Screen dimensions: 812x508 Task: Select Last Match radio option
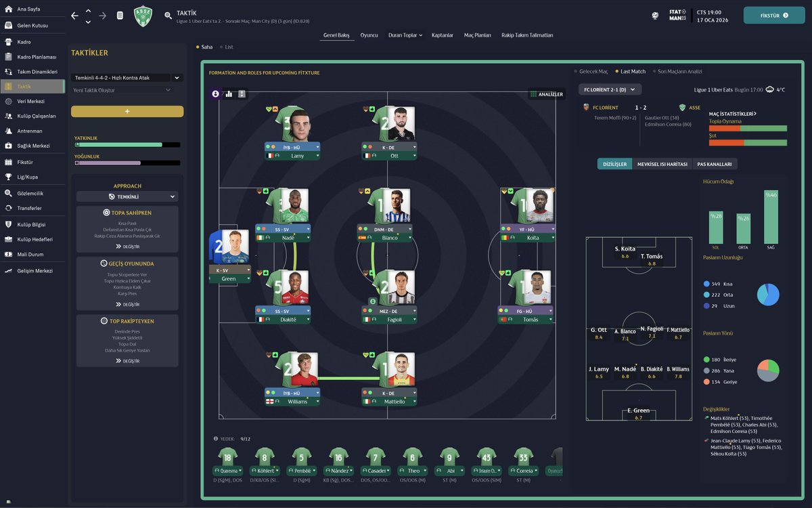(x=631, y=71)
